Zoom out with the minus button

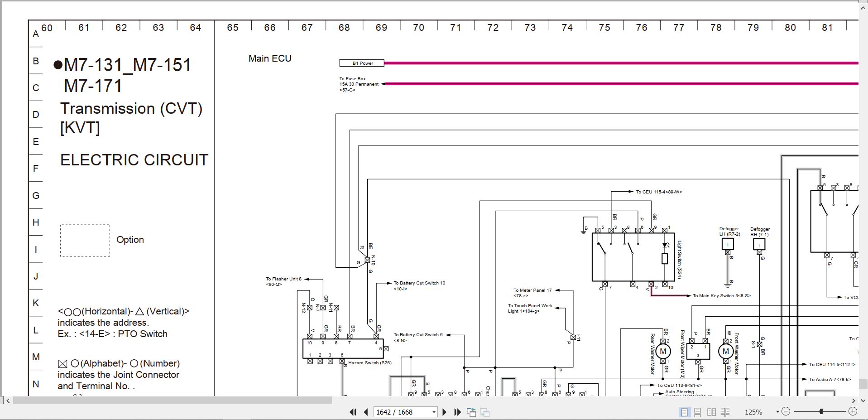point(786,411)
